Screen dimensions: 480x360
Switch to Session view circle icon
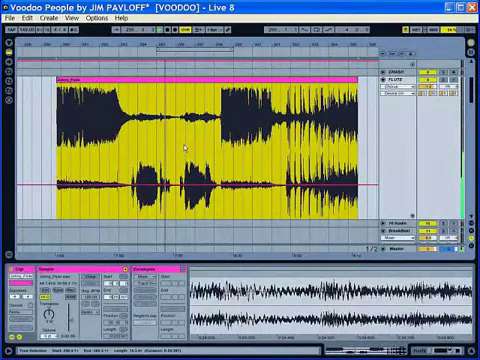[471, 43]
